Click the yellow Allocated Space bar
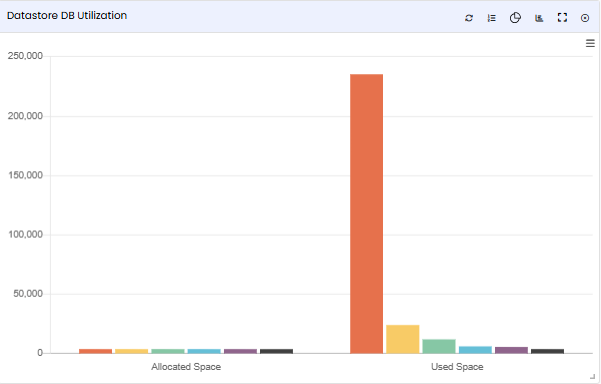This screenshot has width=601, height=384. (131, 351)
